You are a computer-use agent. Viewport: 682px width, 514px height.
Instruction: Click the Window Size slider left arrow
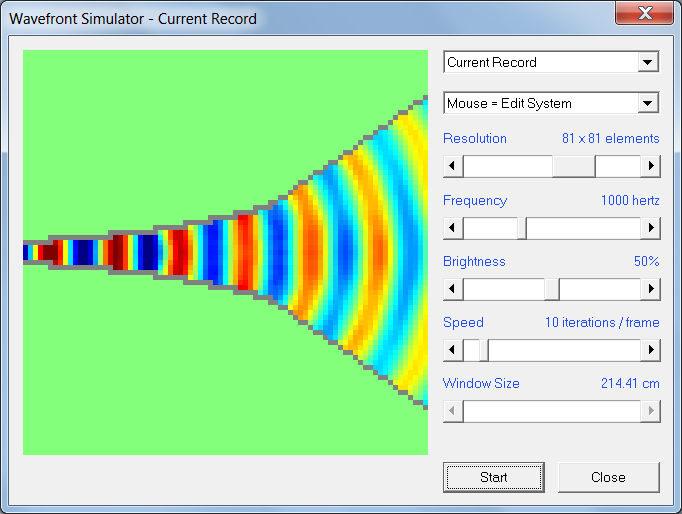pyautogui.click(x=453, y=411)
